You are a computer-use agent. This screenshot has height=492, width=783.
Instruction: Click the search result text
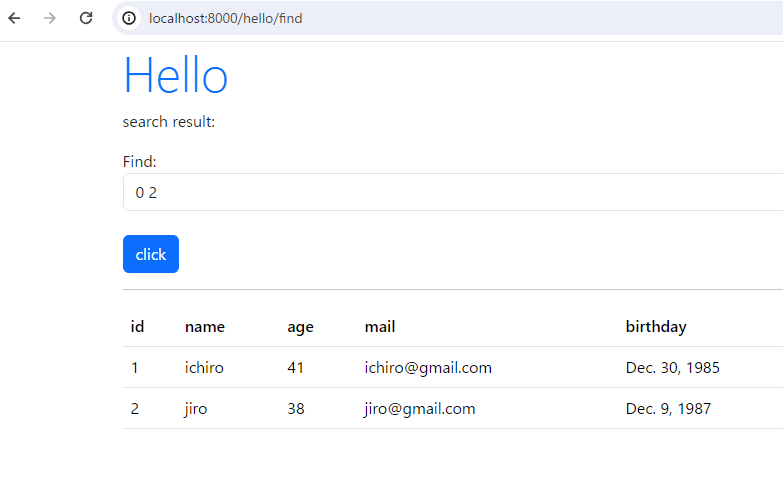(x=169, y=122)
